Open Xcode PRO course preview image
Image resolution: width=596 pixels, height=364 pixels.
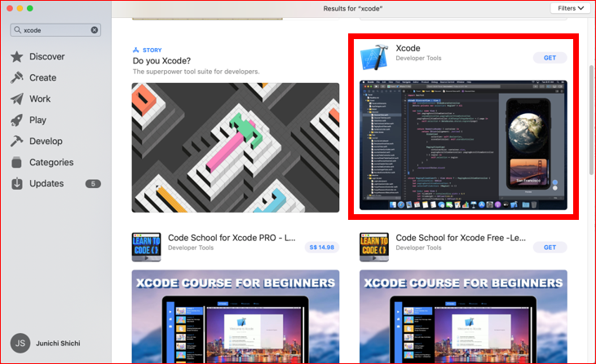click(236, 317)
